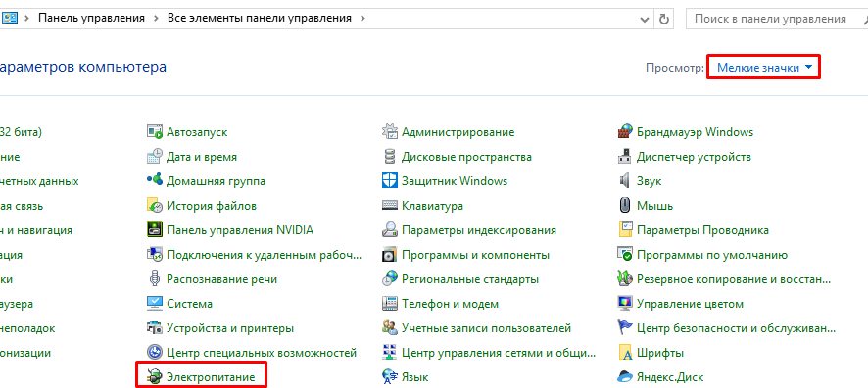The image size is (868, 388).
Task: Click the Параметры Проводника icon
Action: 625,229
